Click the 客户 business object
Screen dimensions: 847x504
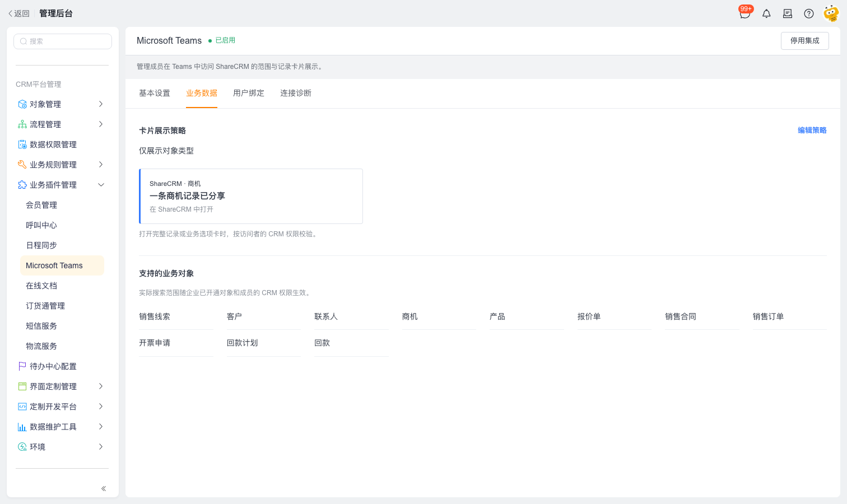pos(234,317)
